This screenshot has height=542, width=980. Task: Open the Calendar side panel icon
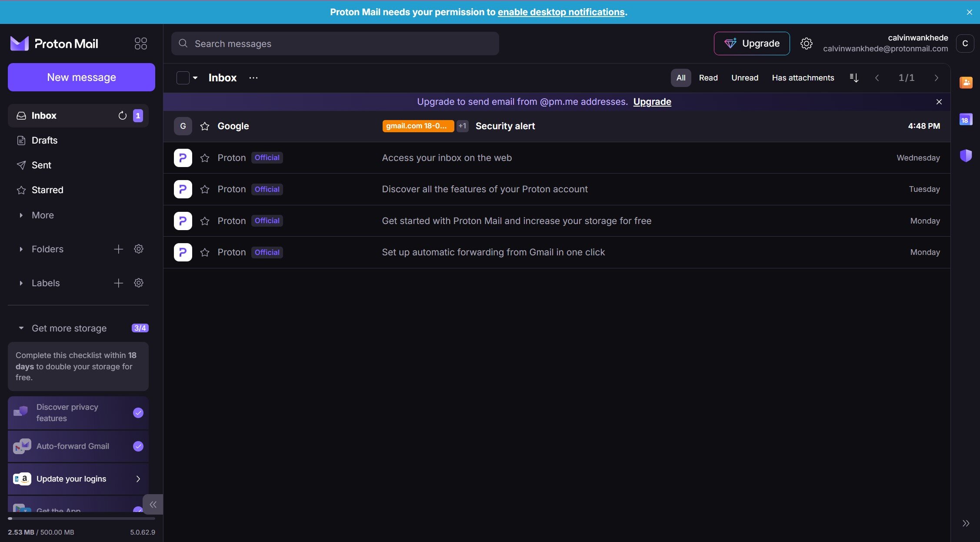pyautogui.click(x=965, y=120)
